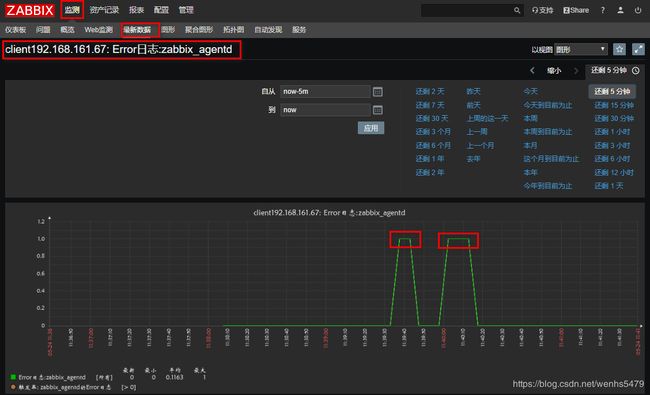This screenshot has width=650, height=395.
Task: Select the 1 小时 time preset
Action: pos(612,132)
